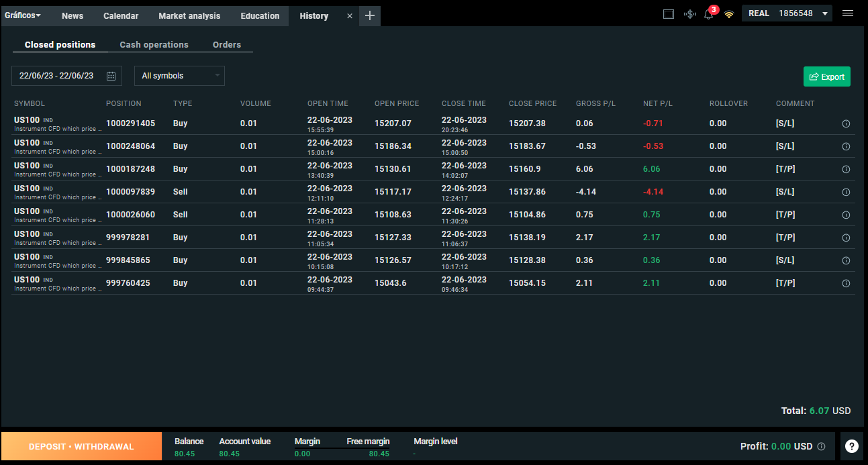
Task: Click the Account value label
Action: (245, 442)
